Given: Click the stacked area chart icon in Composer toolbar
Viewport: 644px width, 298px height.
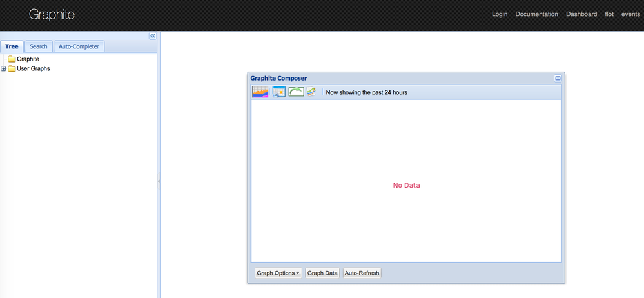Looking at the screenshot, I should pos(260,92).
